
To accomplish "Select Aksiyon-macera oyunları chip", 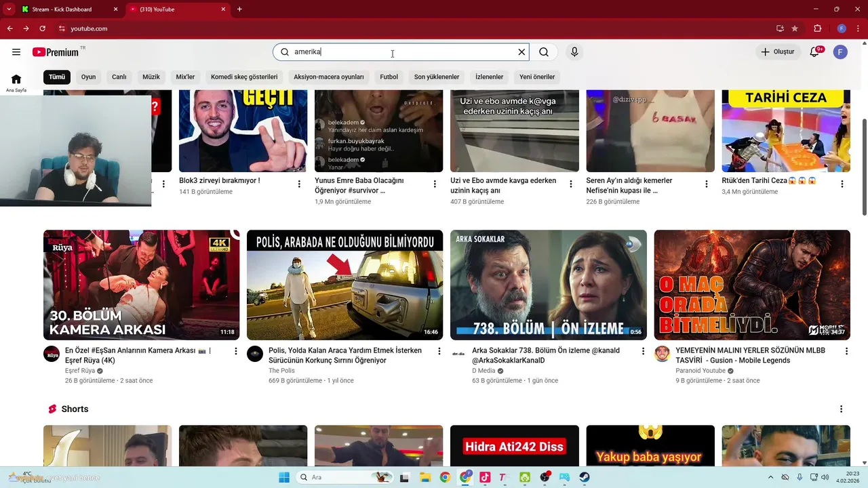I will pyautogui.click(x=329, y=77).
